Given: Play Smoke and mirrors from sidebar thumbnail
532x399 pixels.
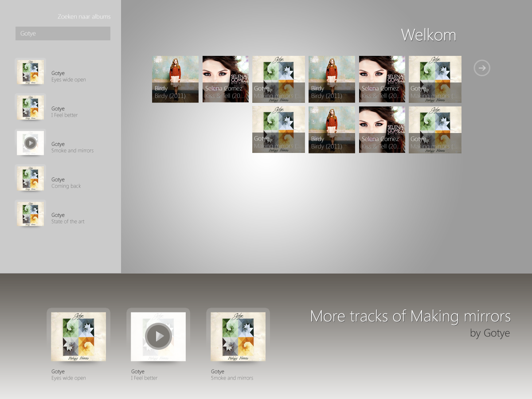Looking at the screenshot, I should click(30, 143).
